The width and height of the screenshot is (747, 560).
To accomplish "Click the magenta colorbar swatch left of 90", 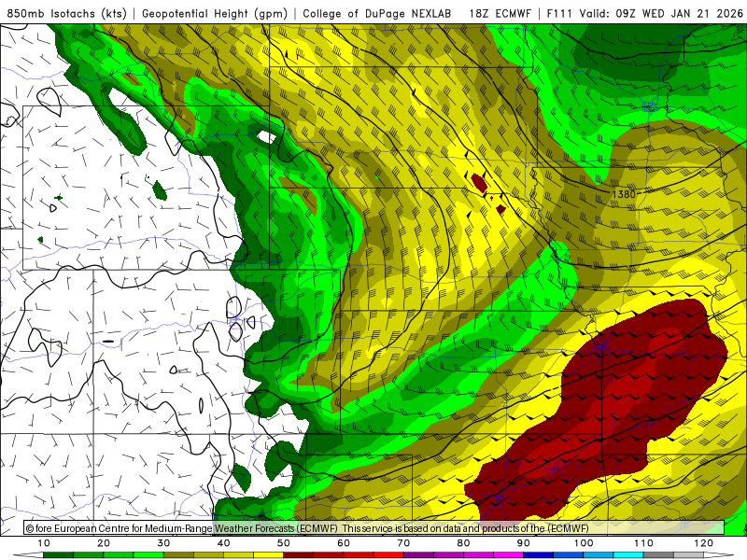I will (508, 555).
